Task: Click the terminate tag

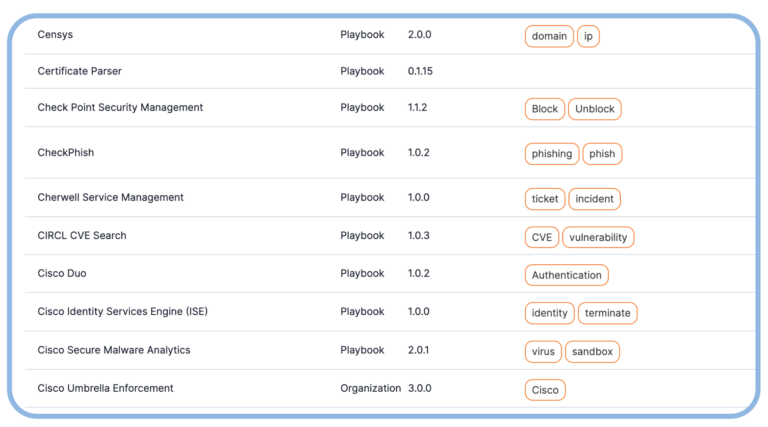Action: point(608,313)
